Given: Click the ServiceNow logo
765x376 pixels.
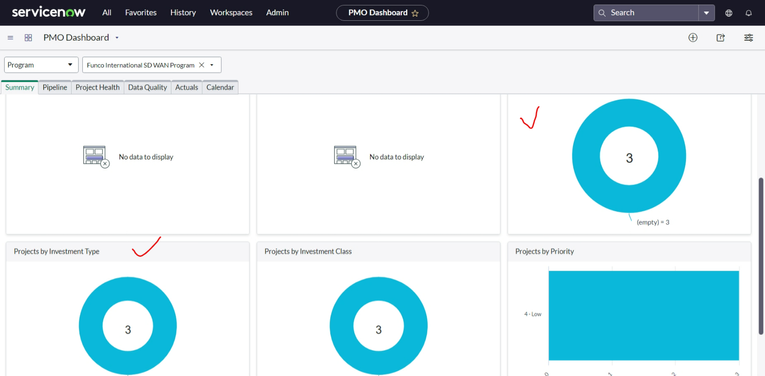Looking at the screenshot, I should pos(48,12).
